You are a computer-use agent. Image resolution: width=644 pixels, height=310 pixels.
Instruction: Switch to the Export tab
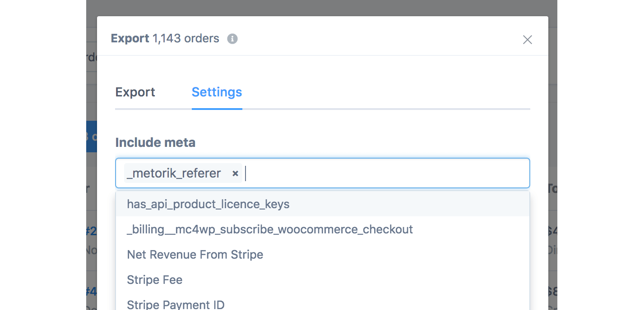(135, 92)
